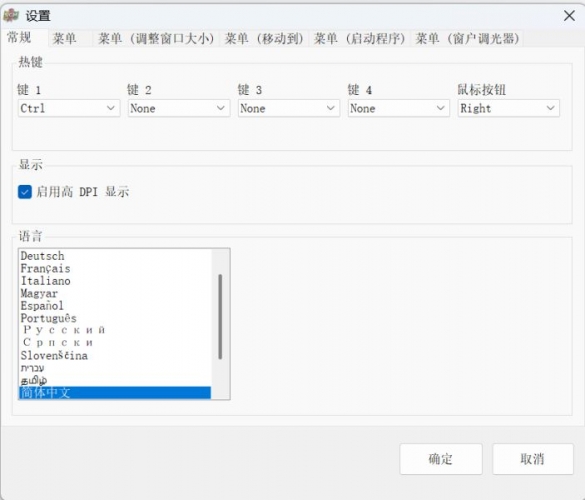Click the language list scrollbar thumb

[x=220, y=317]
